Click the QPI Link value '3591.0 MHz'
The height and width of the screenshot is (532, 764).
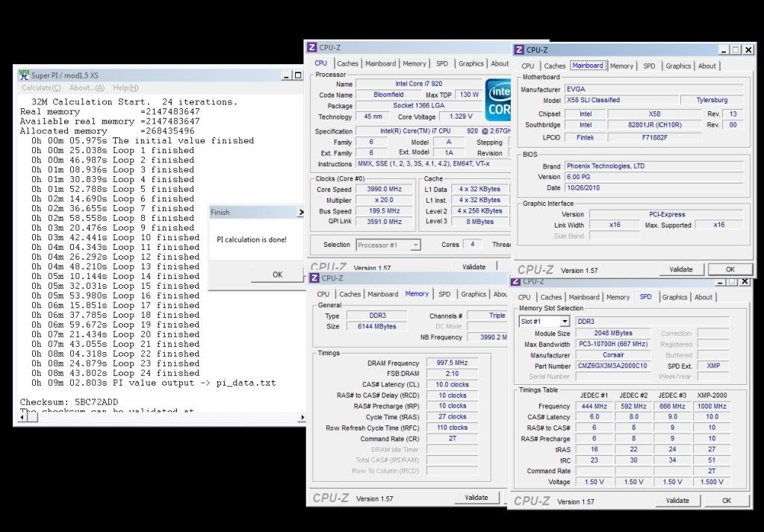[x=385, y=222]
